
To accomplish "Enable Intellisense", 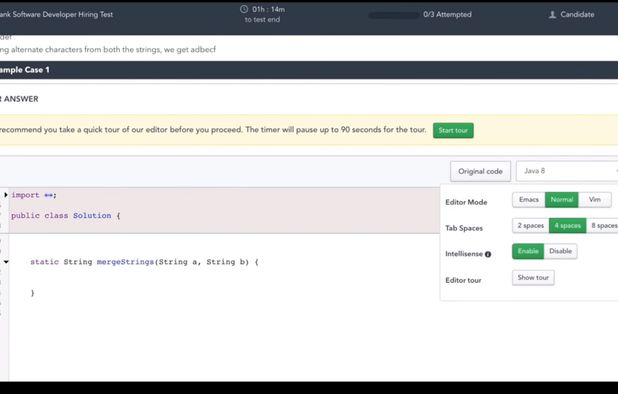I will (528, 251).
